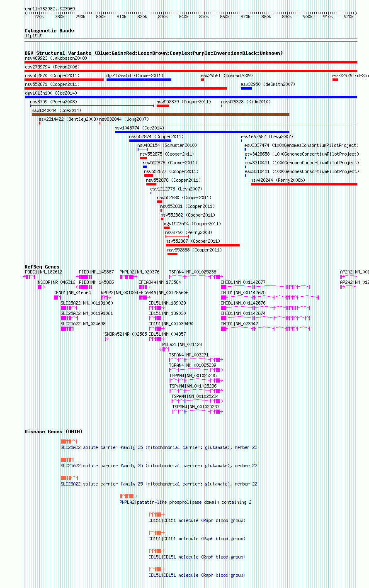
Task: Select the esv32950 (deSmith2007) blue bar
Action: pyautogui.click(x=246, y=88)
